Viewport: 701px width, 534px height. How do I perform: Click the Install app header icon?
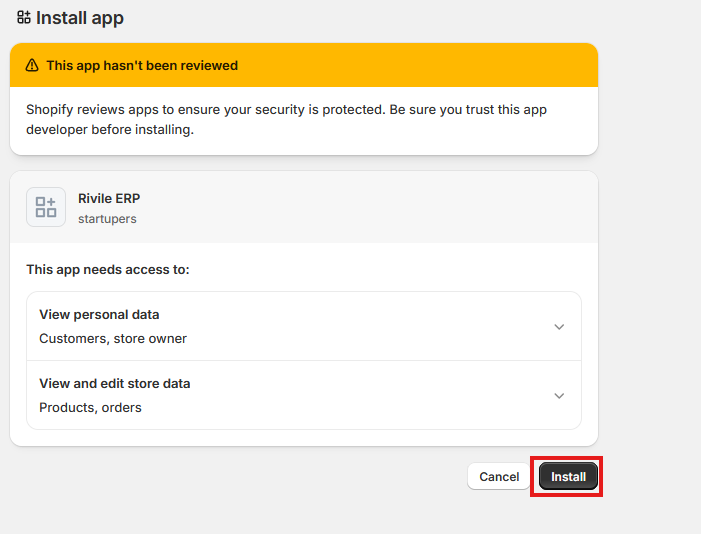coord(24,17)
